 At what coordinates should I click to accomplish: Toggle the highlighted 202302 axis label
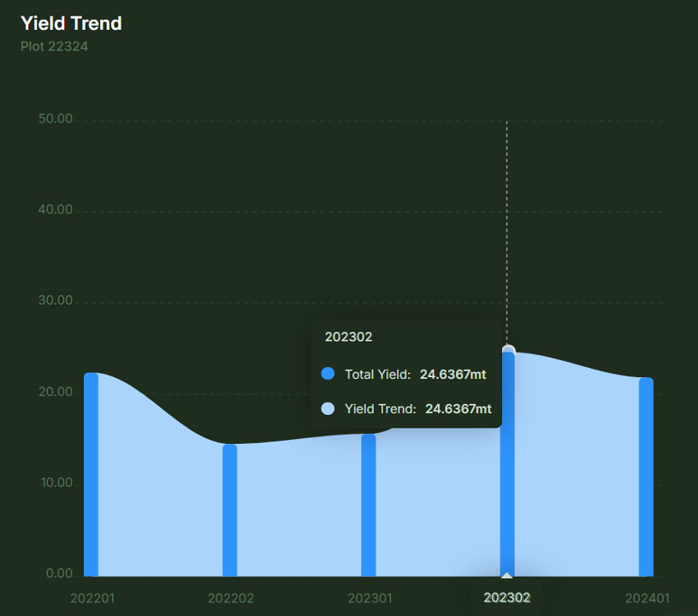506,598
